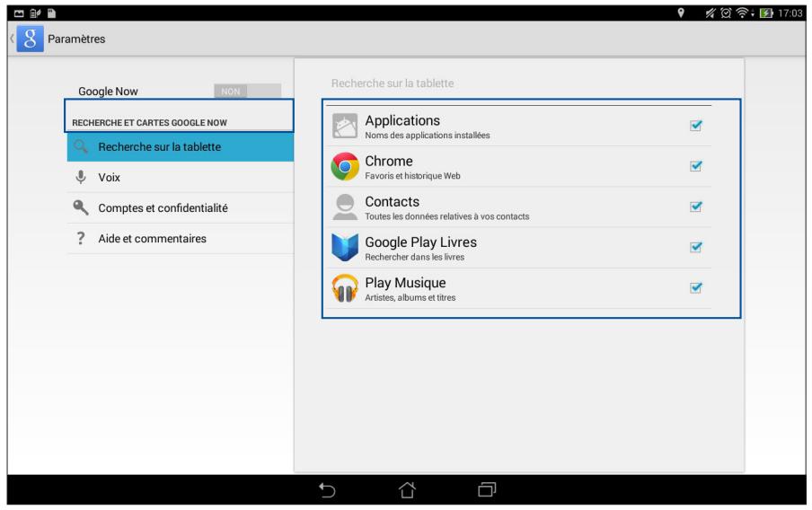Uncheck the Applications checkbox

pos(695,126)
